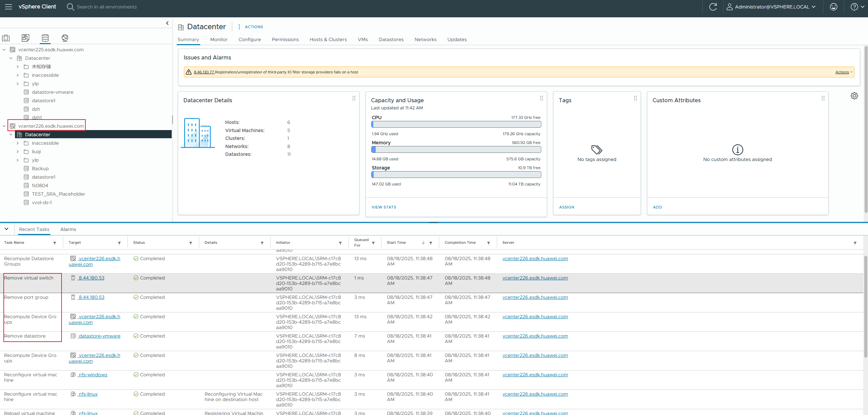Filter the Server column
The width and height of the screenshot is (868, 415).
tap(855, 243)
